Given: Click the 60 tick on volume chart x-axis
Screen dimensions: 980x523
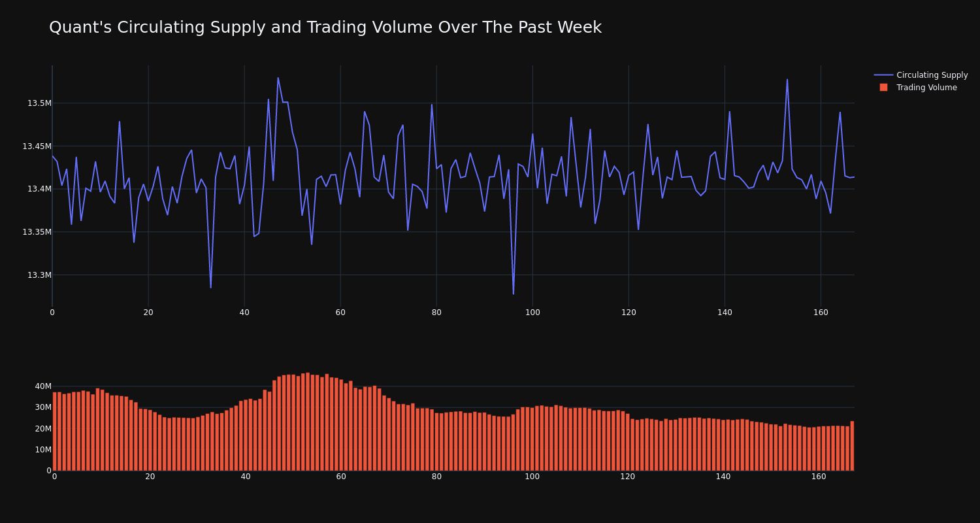Looking at the screenshot, I should pyautogui.click(x=341, y=477).
